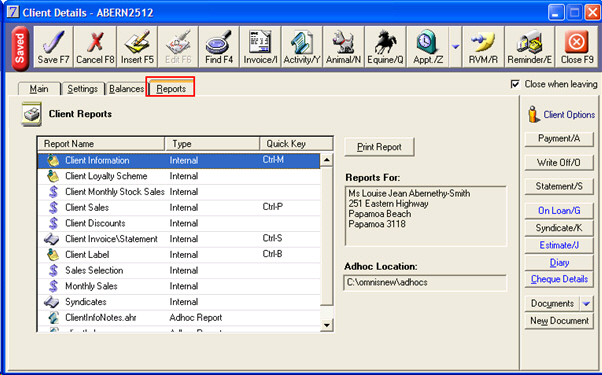Click the Client Label row icon
The width and height of the screenshot is (602, 375).
pos(53,255)
